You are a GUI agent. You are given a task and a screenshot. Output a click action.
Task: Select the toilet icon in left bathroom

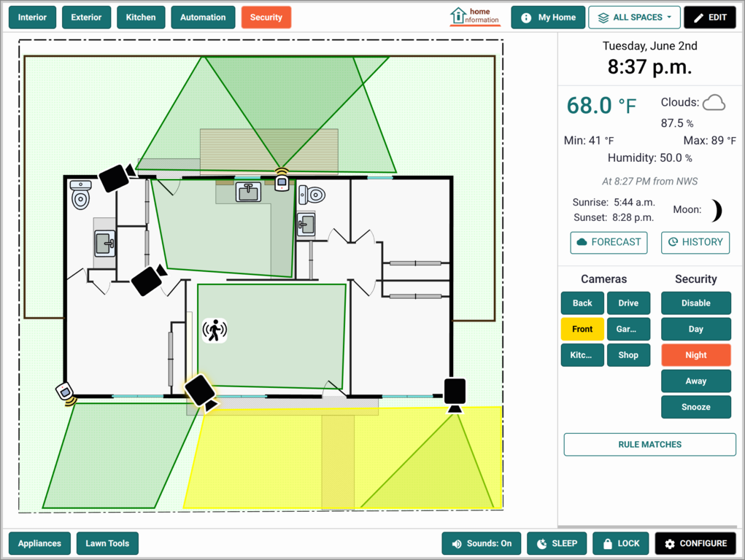[81, 194]
